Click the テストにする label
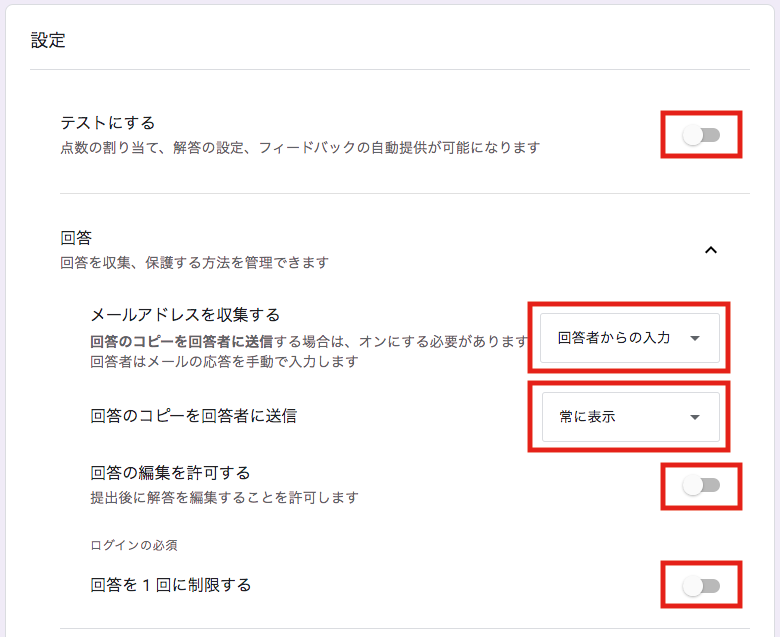The height and width of the screenshot is (637, 780). click(108, 123)
